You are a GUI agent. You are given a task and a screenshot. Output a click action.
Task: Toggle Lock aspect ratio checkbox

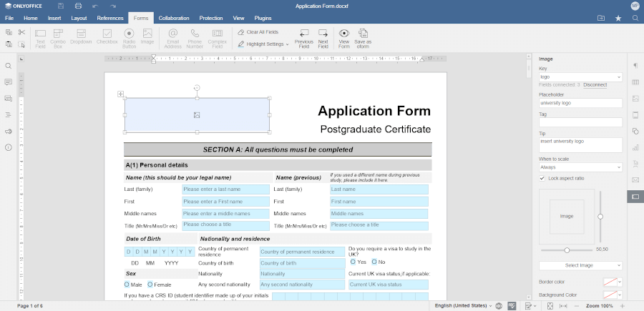pos(542,177)
